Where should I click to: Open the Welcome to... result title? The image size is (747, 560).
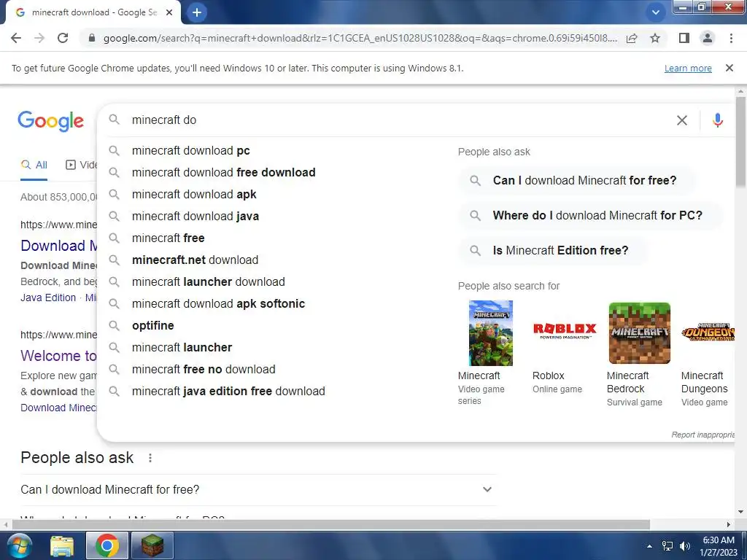pyautogui.click(x=58, y=356)
